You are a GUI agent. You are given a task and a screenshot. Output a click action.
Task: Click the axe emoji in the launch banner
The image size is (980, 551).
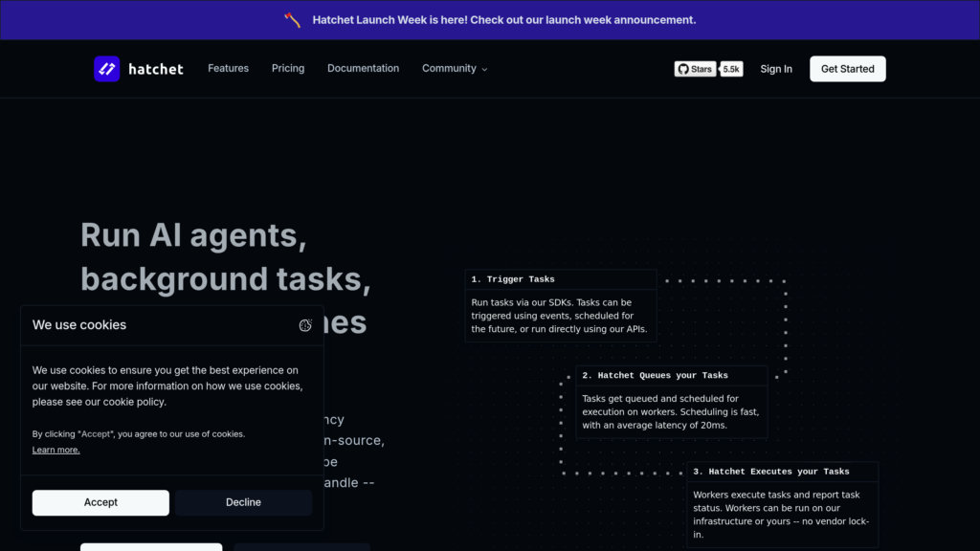point(292,19)
